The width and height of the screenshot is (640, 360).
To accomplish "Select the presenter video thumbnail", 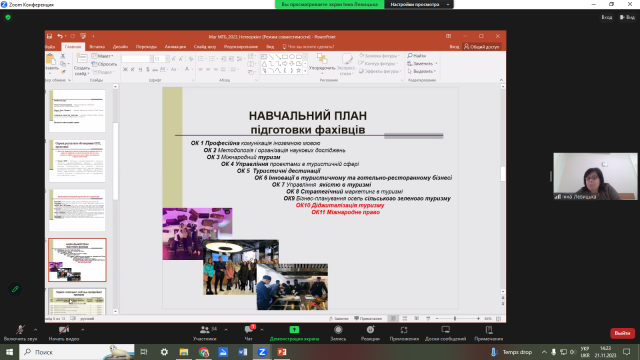I will tap(595, 176).
